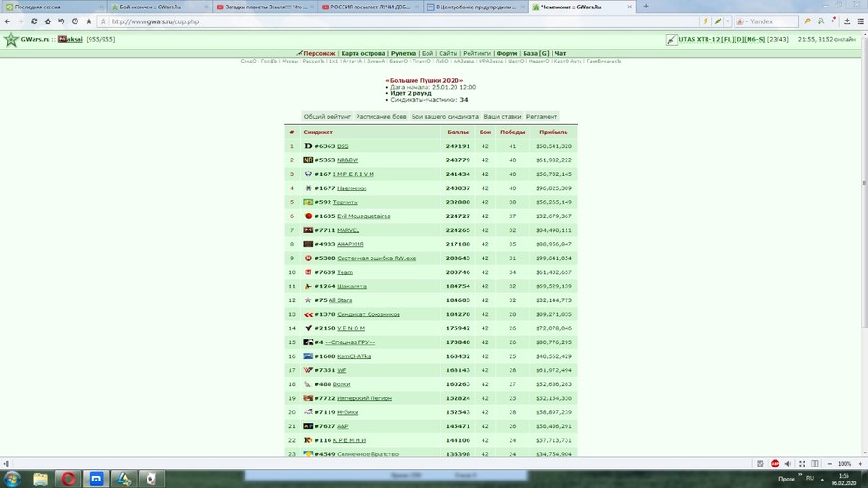Select the "Регламент" tab

coord(541,117)
